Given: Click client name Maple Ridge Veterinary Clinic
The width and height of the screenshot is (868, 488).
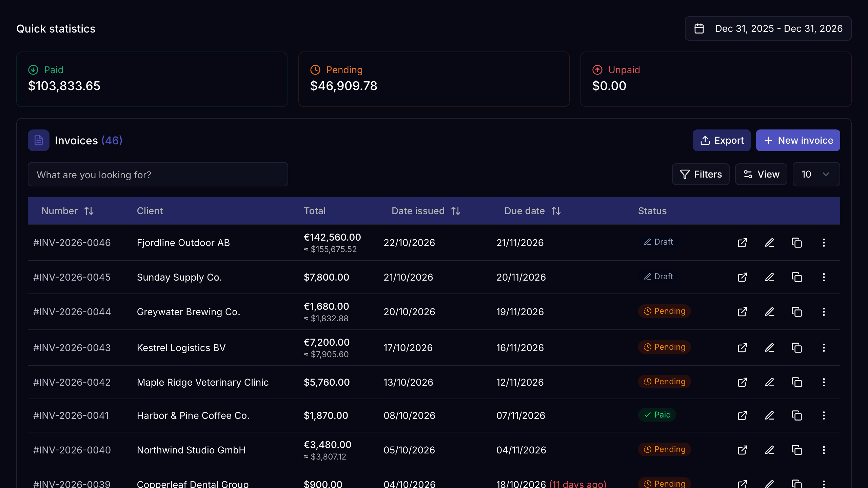Looking at the screenshot, I should [203, 382].
